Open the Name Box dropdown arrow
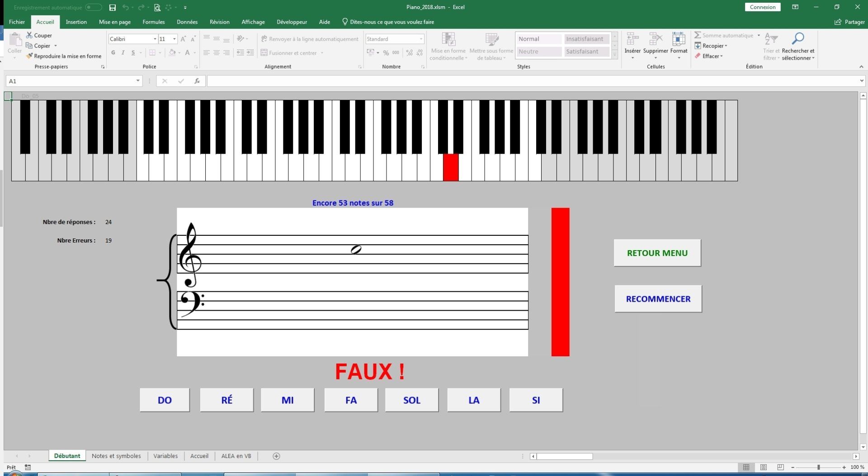Image resolution: width=868 pixels, height=476 pixels. point(138,81)
